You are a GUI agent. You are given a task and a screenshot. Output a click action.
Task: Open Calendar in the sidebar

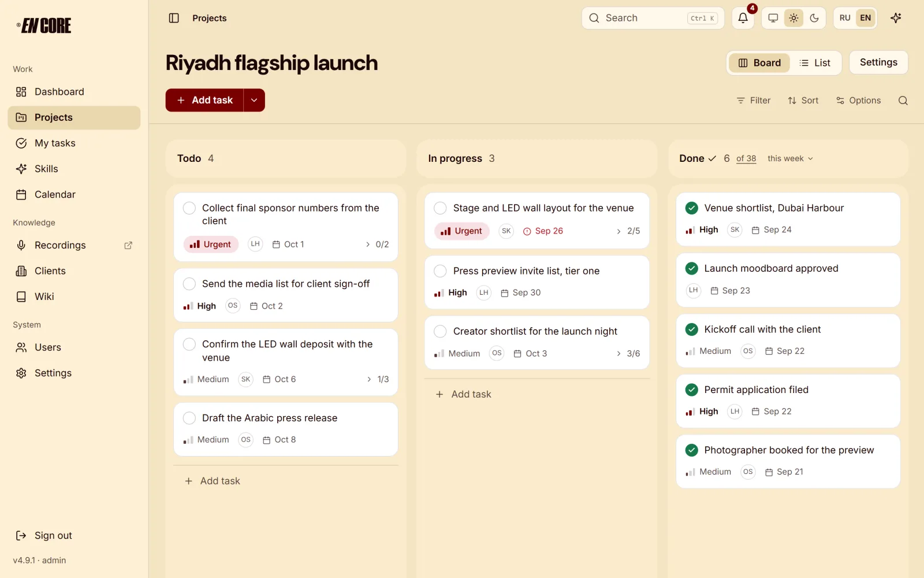pyautogui.click(x=74, y=195)
